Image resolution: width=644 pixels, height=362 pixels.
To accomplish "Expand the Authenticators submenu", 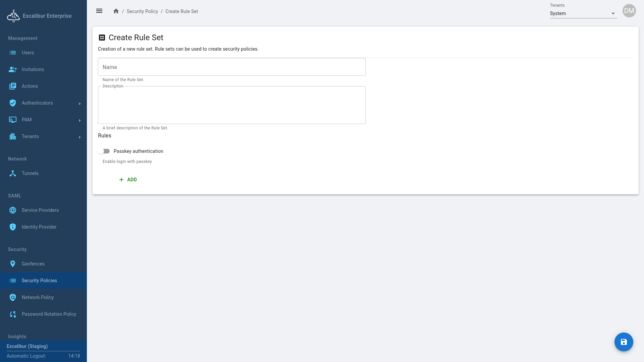I will coord(79,104).
